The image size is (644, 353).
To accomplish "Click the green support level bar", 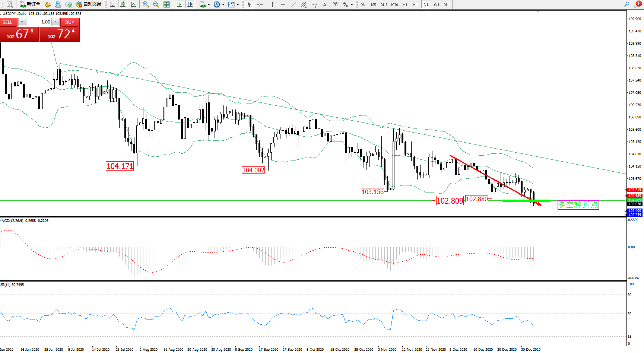I will [526, 201].
